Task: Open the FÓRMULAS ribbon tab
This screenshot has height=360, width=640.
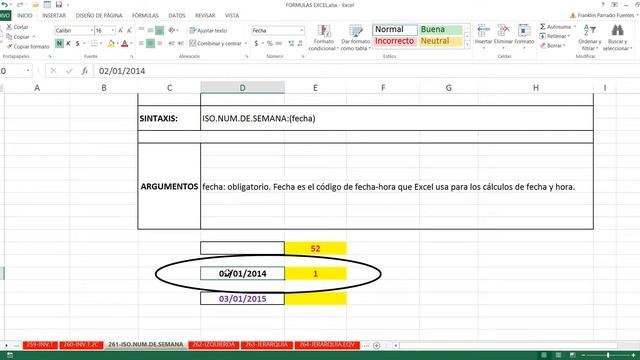Action: (145, 16)
